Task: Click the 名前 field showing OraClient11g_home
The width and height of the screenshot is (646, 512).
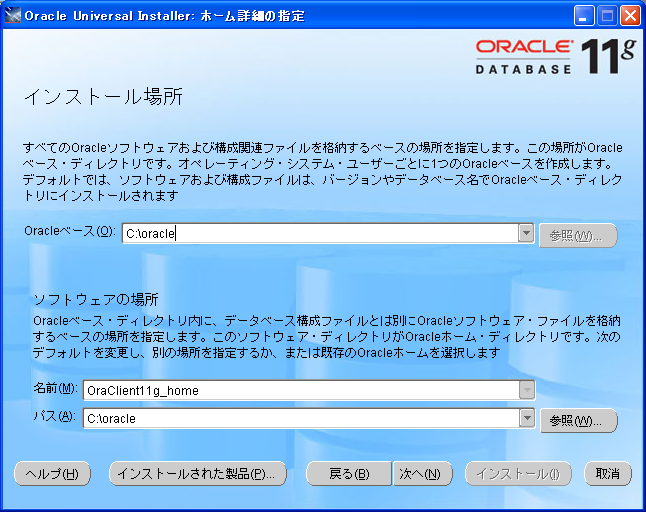Action: click(299, 391)
